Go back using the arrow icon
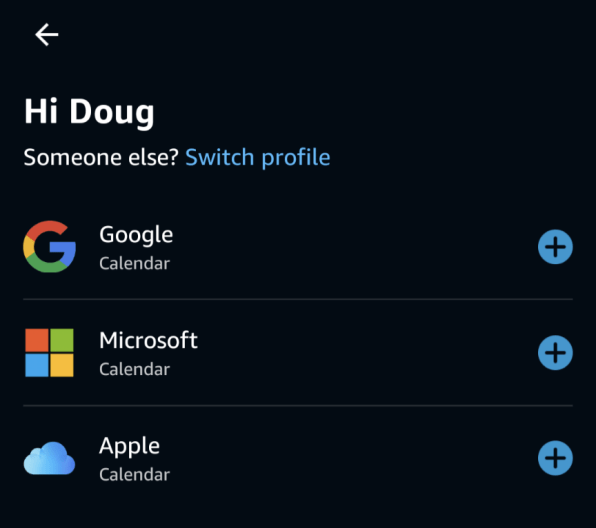Image resolution: width=596 pixels, height=528 pixels. click(46, 35)
